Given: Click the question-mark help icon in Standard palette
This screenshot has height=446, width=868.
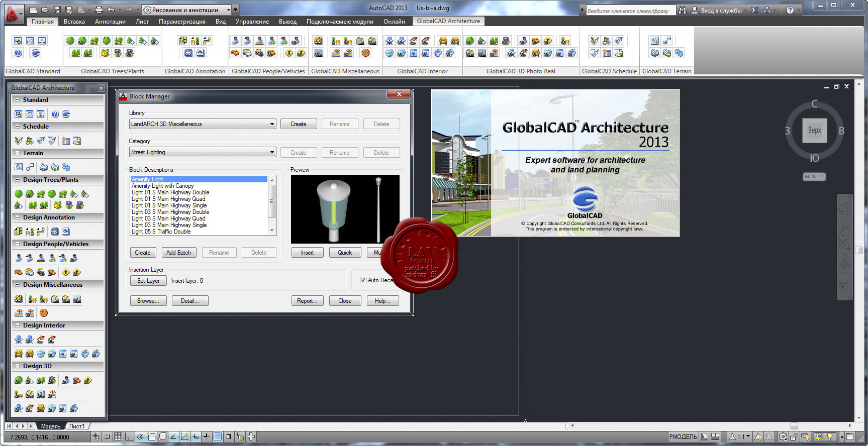Looking at the screenshot, I should (55, 115).
